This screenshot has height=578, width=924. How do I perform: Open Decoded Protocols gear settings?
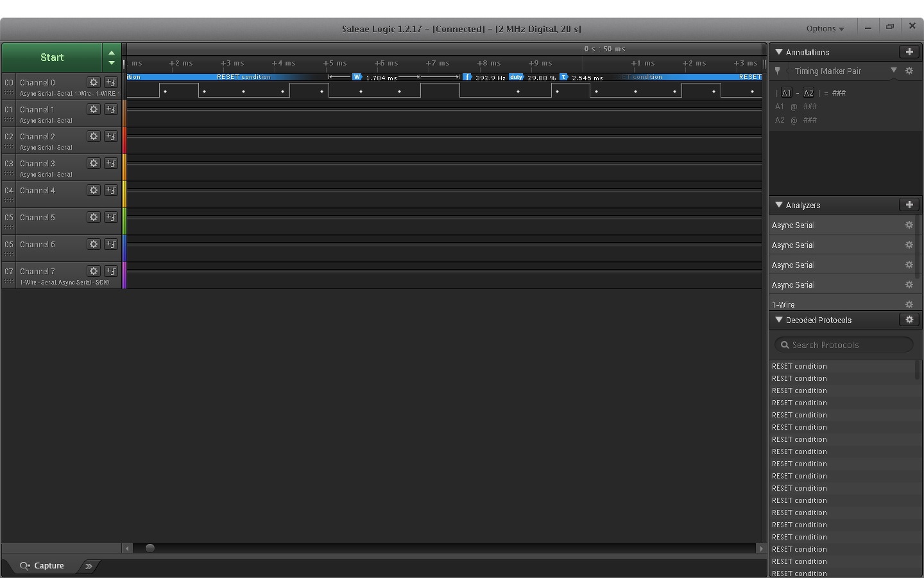(x=909, y=320)
